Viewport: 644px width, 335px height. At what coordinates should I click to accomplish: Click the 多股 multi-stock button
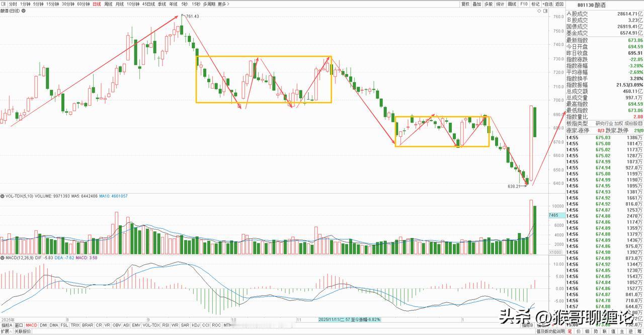(489, 4)
